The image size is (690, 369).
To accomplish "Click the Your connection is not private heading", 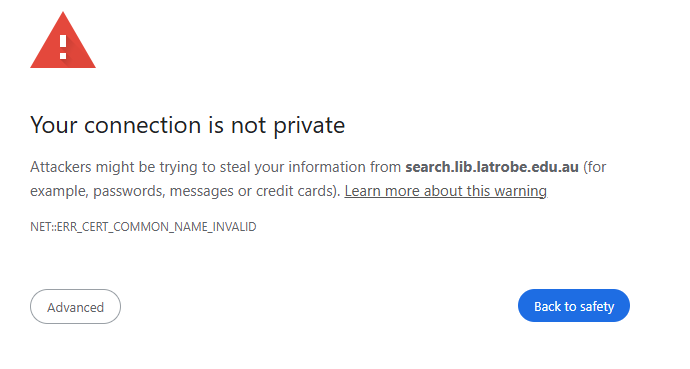I will [x=187, y=125].
